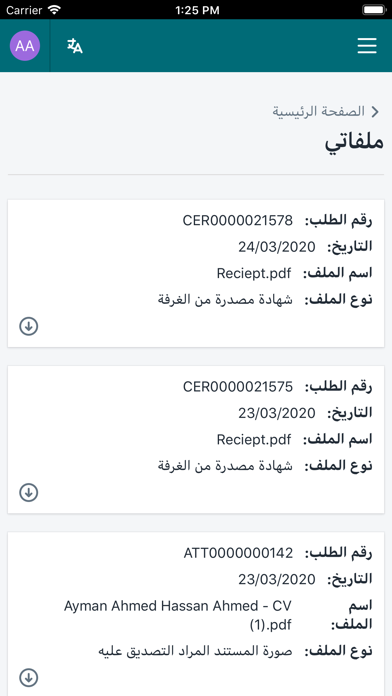Open the AA user profile avatar
392x696 pixels.
25,46
